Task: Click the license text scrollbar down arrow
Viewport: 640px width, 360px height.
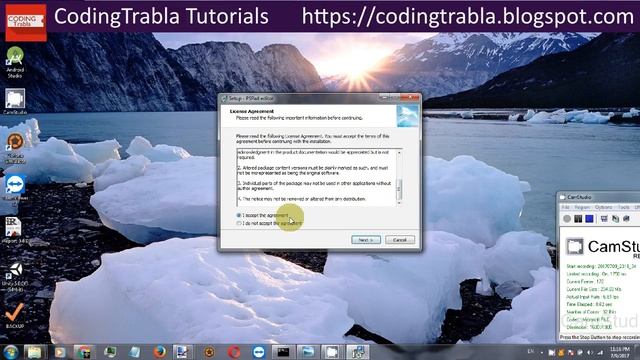Action: 399,202
